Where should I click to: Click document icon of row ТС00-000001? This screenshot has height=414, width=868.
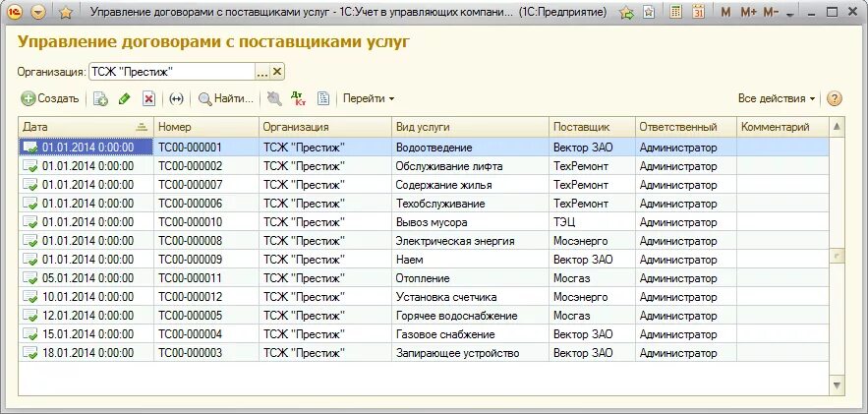pos(29,148)
